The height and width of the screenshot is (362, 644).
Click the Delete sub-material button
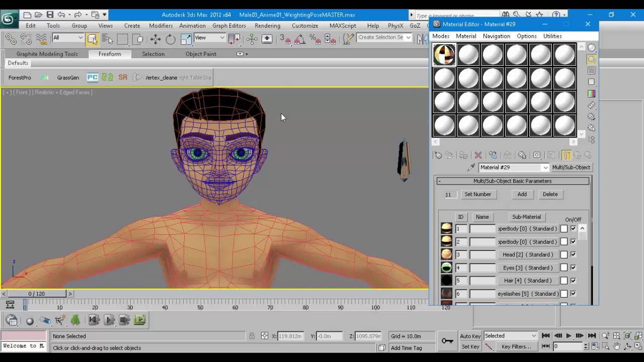point(550,194)
